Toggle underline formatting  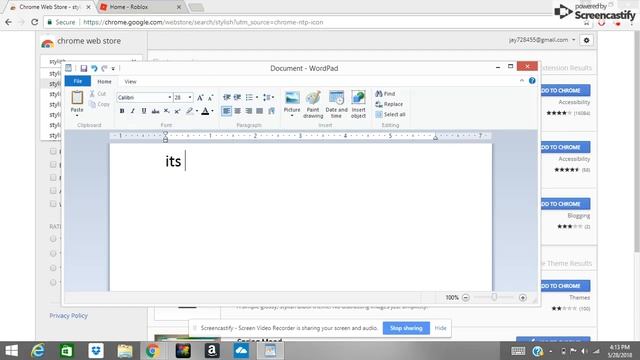(x=144, y=111)
